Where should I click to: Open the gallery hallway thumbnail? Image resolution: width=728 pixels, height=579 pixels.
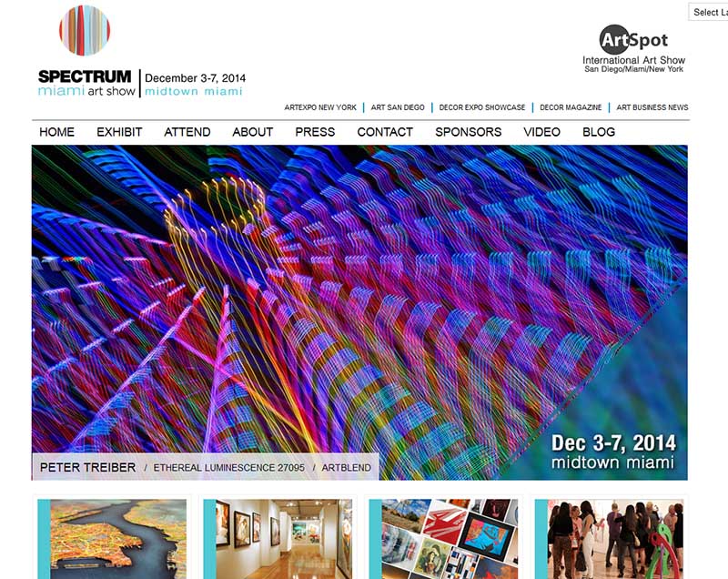pos(278,539)
